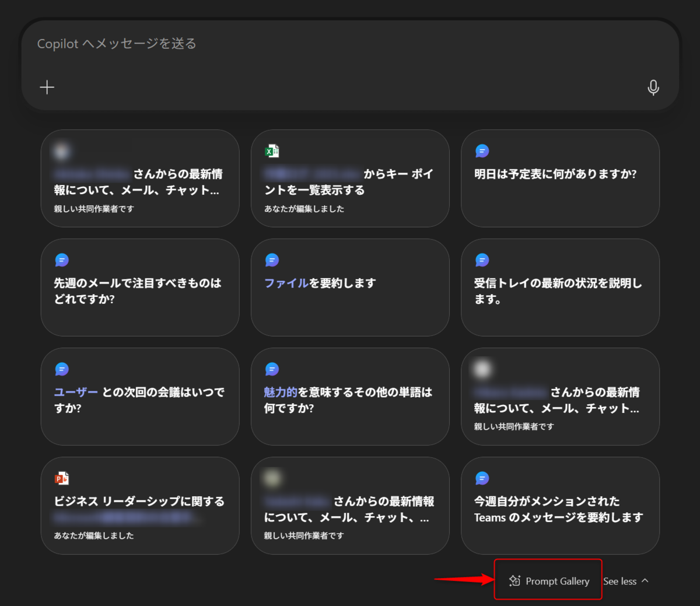Click Excel icon on キー ポイント card

tap(272, 151)
